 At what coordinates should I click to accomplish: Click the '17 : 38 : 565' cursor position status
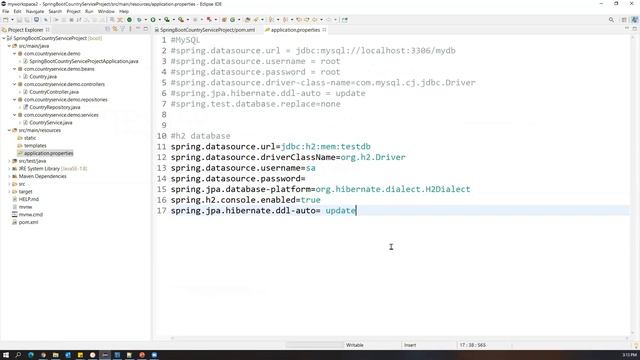[473, 345]
